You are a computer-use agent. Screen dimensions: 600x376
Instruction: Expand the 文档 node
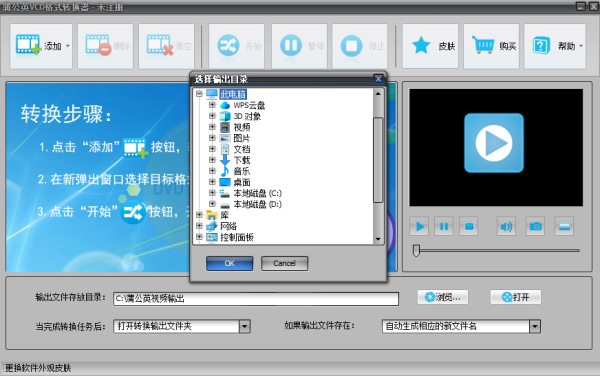212,149
